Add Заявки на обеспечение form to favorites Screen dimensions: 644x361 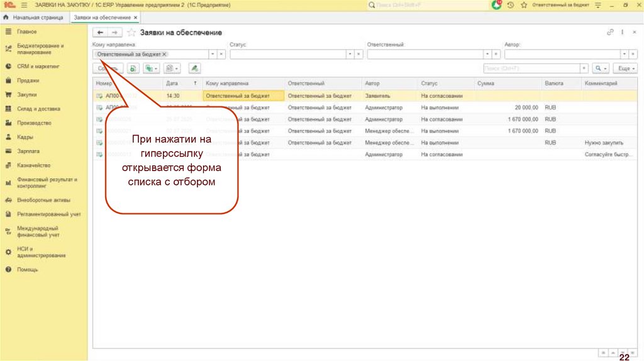(x=131, y=33)
